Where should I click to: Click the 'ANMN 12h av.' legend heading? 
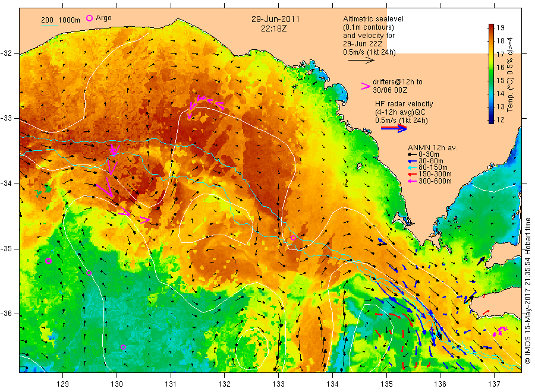tap(433, 148)
